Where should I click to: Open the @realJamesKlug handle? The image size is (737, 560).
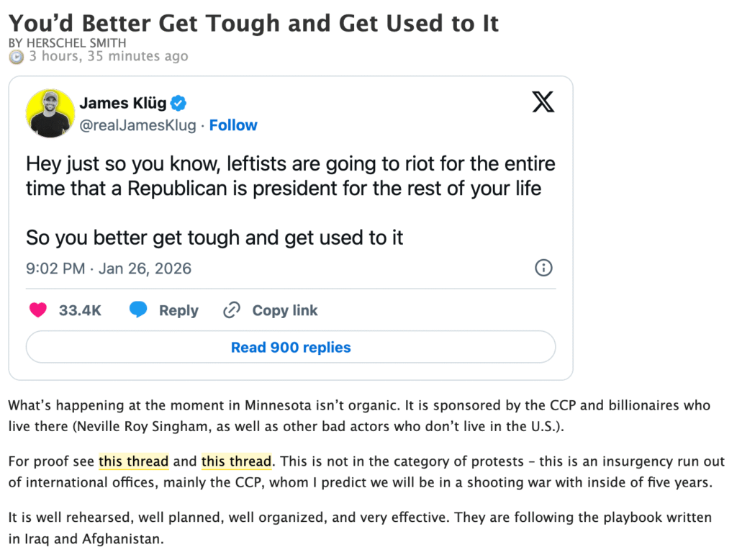[137, 125]
